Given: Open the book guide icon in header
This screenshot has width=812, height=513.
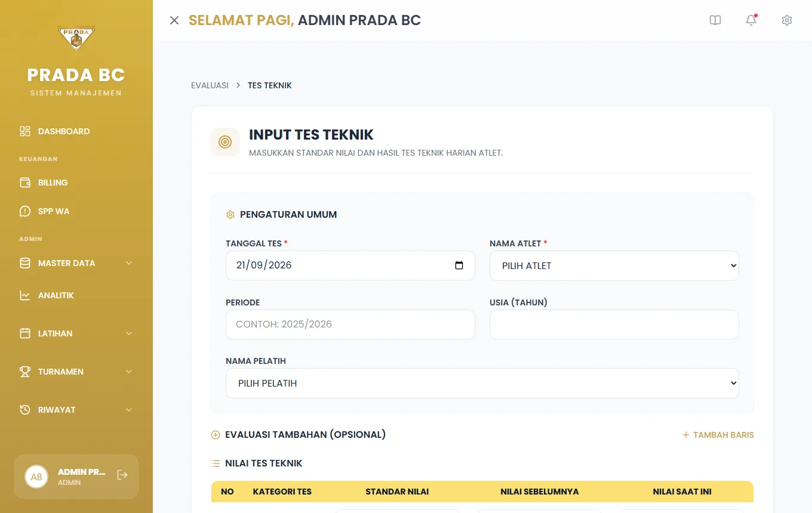Looking at the screenshot, I should tap(715, 20).
